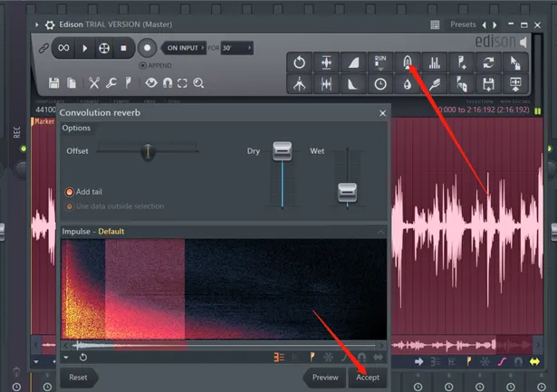Toggle the loop playback infinity button
Screen dimensions: 557x392
pyautogui.click(x=63, y=48)
